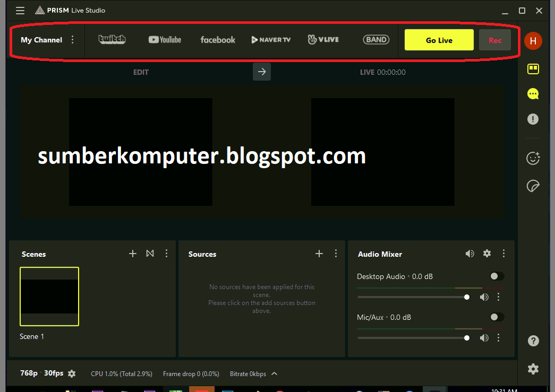Open the alert notifications icon

click(x=533, y=119)
